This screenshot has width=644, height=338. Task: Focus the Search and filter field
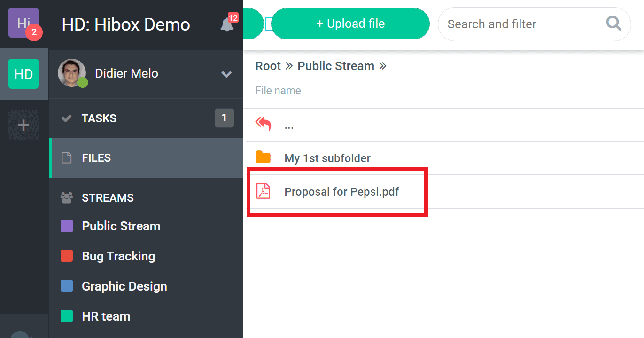pos(521,24)
